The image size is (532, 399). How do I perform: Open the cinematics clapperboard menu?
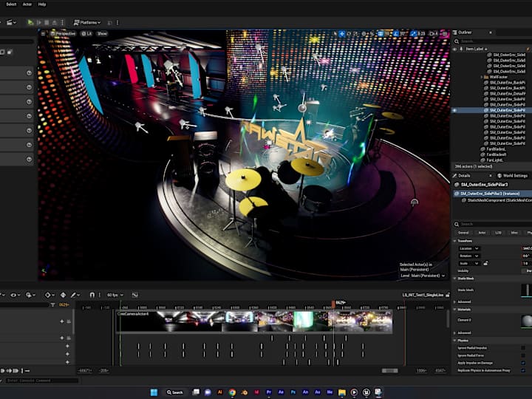12,22
